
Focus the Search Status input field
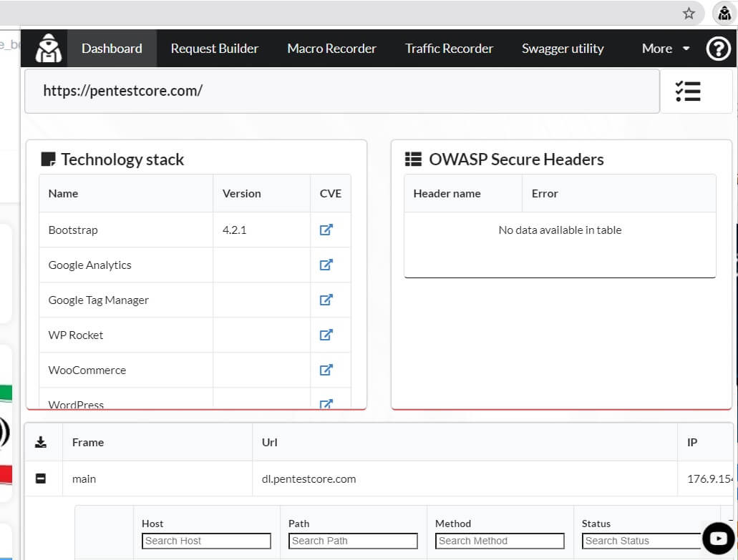click(643, 541)
